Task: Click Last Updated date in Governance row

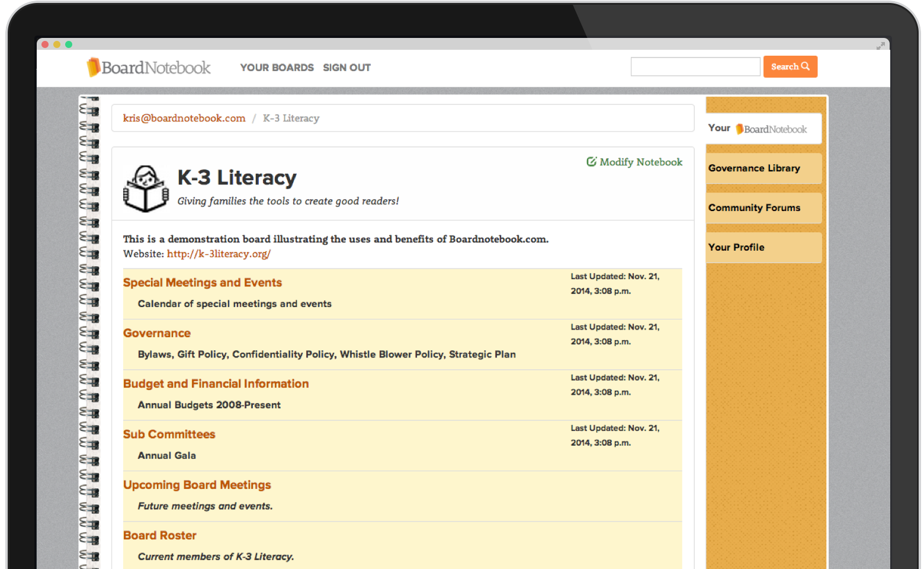Action: click(615, 334)
